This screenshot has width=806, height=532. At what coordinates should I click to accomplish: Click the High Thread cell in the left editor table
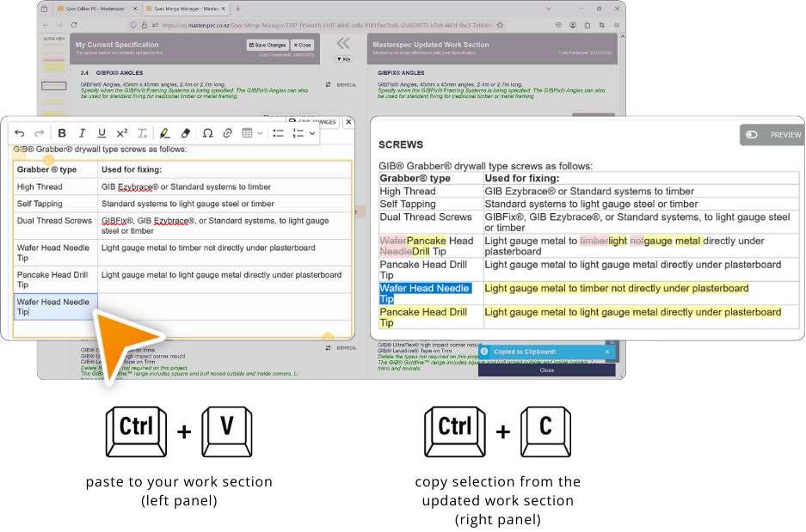56,187
